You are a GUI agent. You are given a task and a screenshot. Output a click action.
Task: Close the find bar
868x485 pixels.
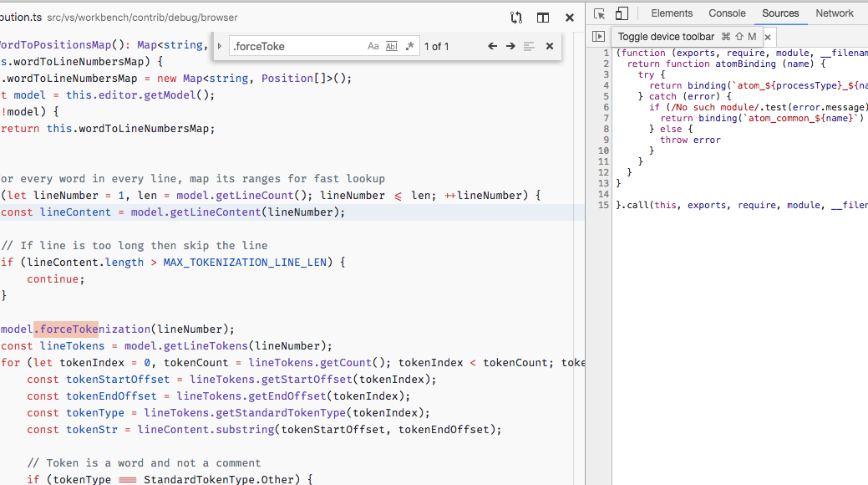pyautogui.click(x=549, y=46)
